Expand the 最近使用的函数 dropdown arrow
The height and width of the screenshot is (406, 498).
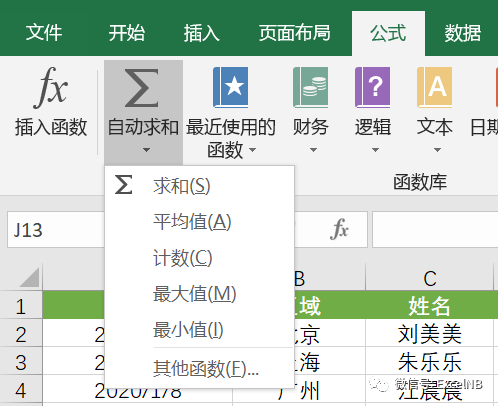(253, 150)
